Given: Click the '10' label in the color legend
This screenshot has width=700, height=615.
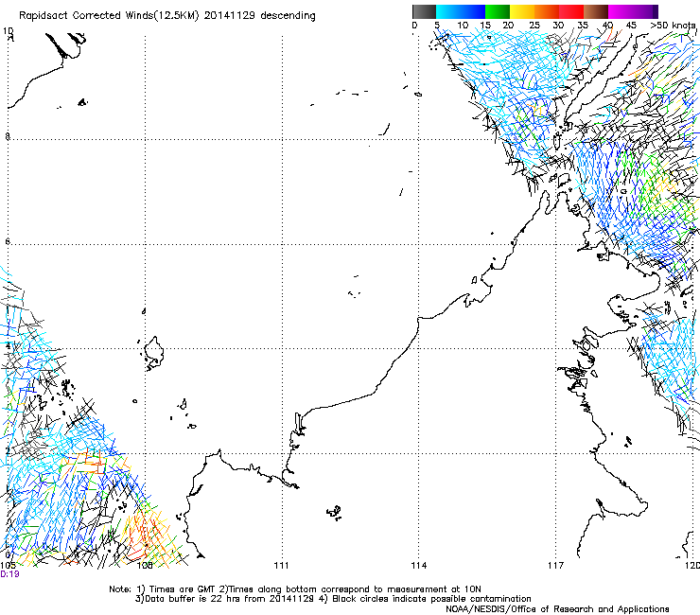Looking at the screenshot, I should [x=463, y=26].
